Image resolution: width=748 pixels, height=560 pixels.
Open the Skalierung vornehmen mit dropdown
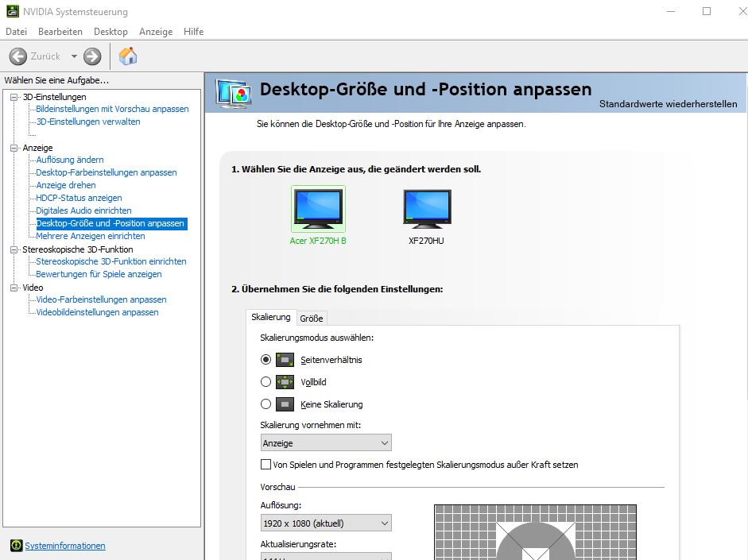[x=326, y=442]
